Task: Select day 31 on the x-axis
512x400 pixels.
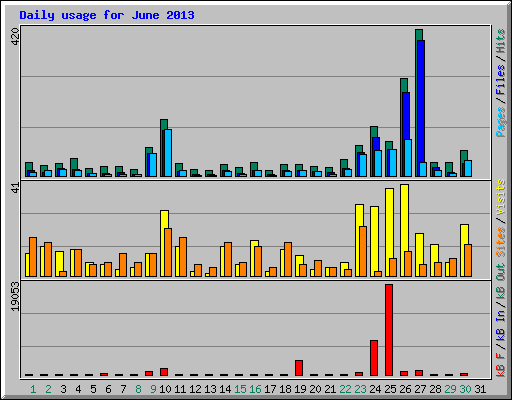Action: tap(480, 389)
